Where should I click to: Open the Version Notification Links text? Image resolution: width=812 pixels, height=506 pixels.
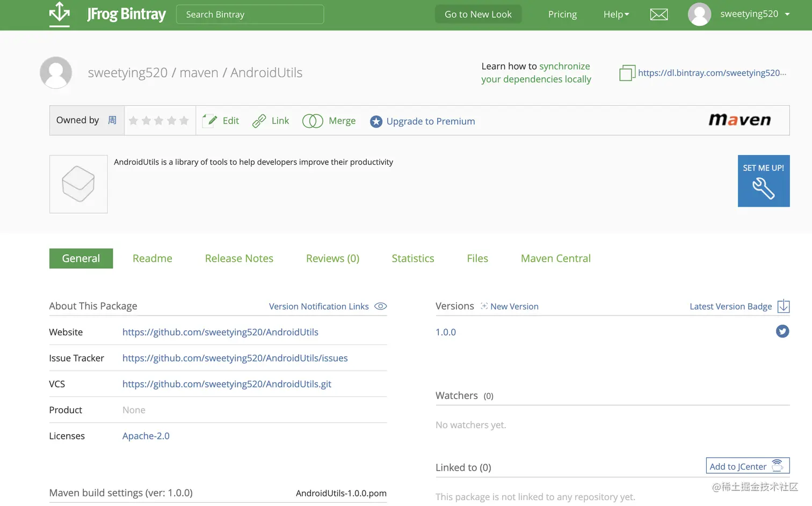[x=319, y=306]
